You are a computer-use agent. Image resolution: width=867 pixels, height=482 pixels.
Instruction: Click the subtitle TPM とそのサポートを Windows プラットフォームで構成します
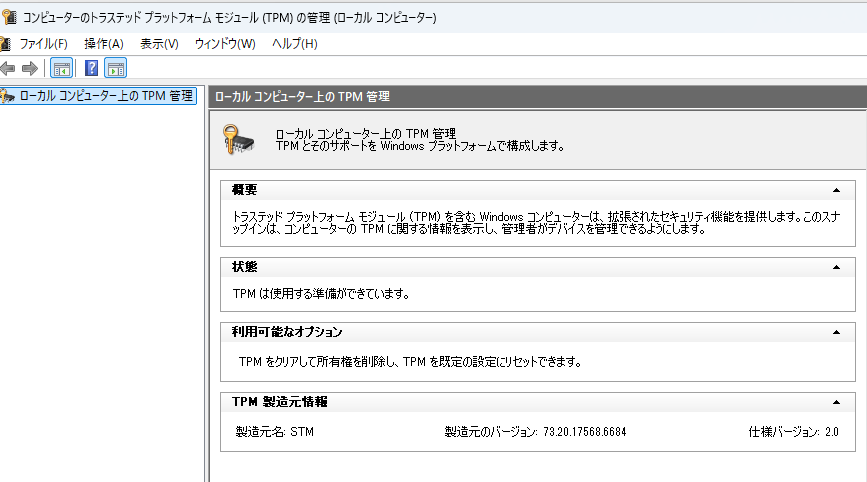click(420, 146)
